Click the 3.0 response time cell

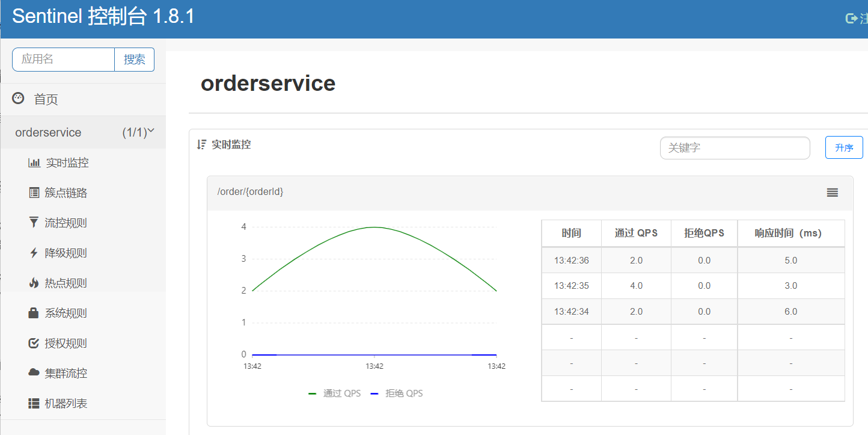pyautogui.click(x=791, y=286)
